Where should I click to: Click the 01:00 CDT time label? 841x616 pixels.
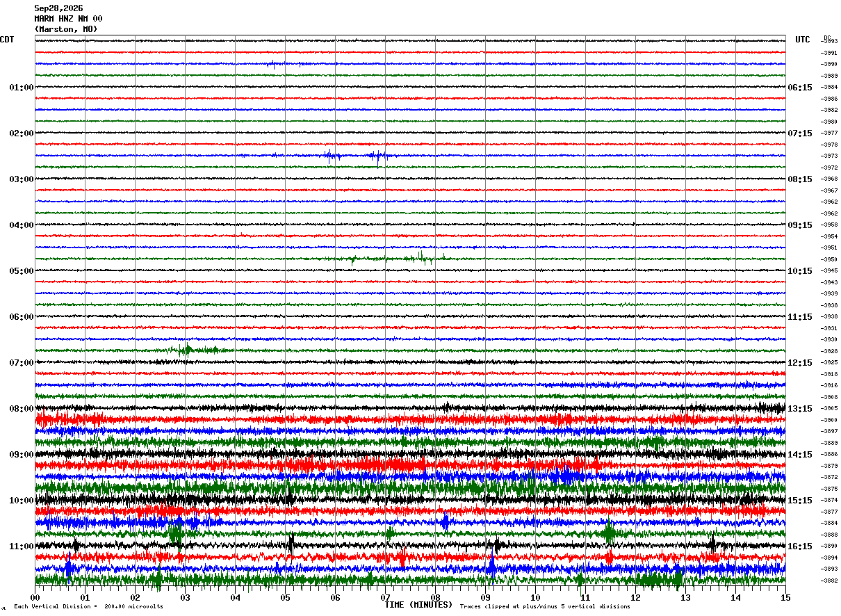(22, 88)
